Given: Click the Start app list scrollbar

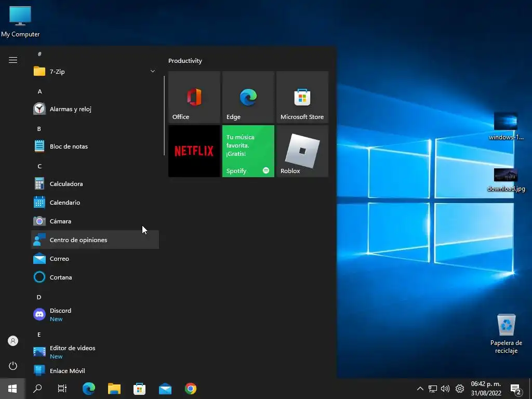Looking at the screenshot, I should [x=164, y=115].
